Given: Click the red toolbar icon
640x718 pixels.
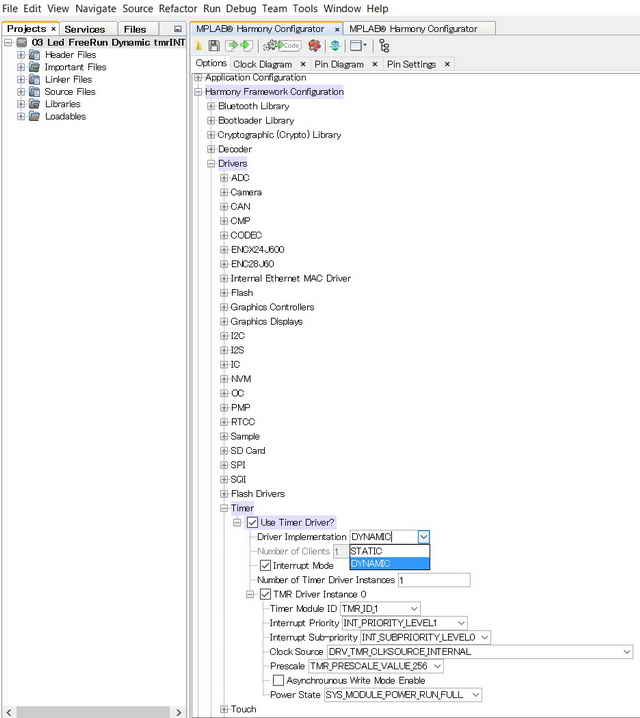Looking at the screenshot, I should (x=315, y=46).
